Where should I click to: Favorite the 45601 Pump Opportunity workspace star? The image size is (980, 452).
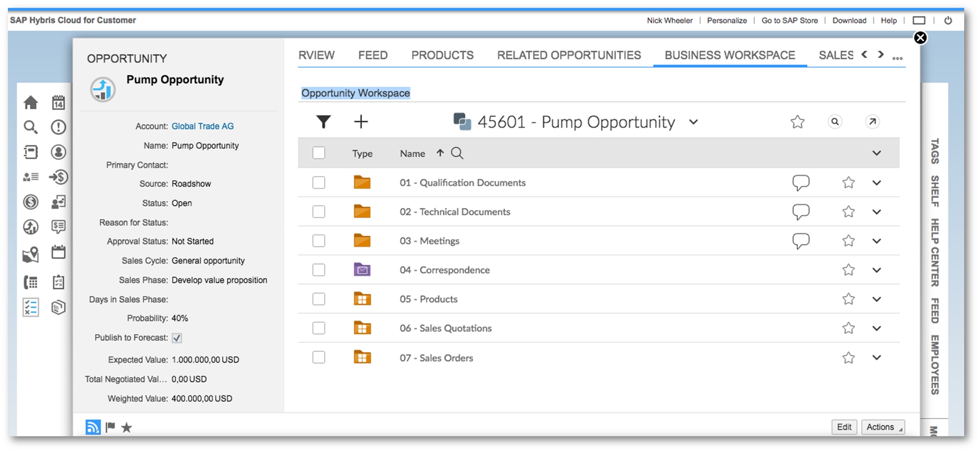click(x=798, y=122)
